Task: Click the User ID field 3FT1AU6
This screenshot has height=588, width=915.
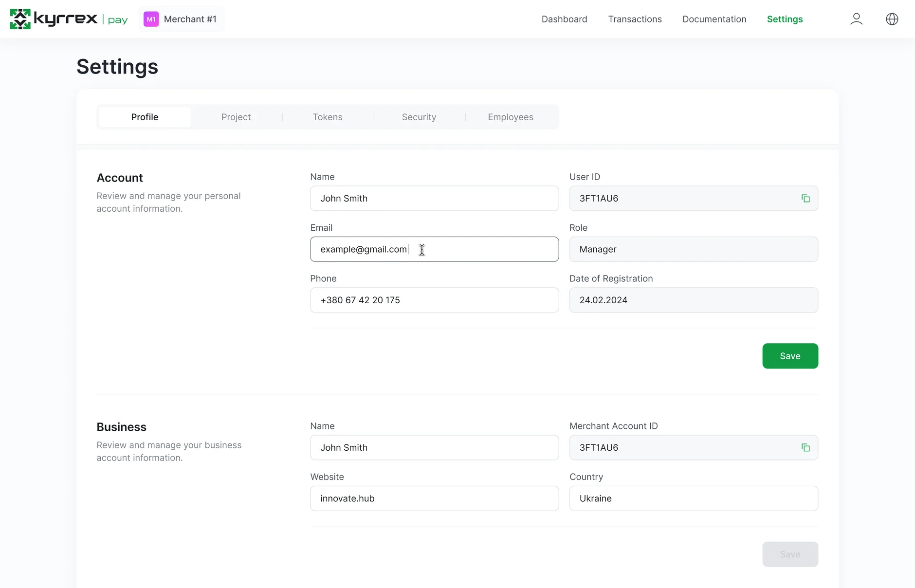Action: point(694,198)
